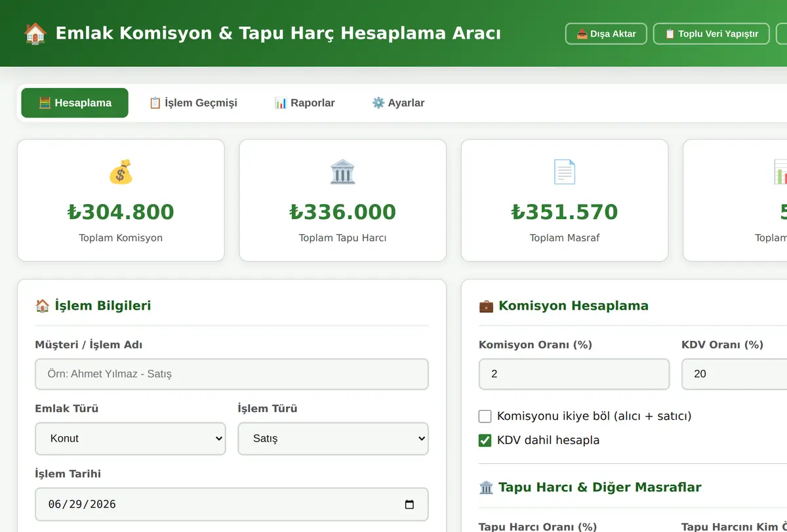Click the Toplam Masraf label

pos(565,238)
